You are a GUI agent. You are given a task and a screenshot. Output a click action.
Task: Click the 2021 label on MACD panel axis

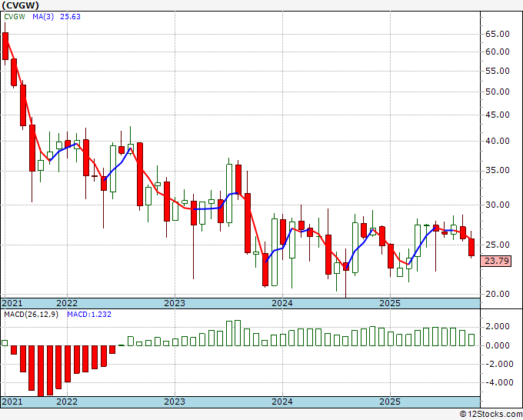[x=12, y=402]
